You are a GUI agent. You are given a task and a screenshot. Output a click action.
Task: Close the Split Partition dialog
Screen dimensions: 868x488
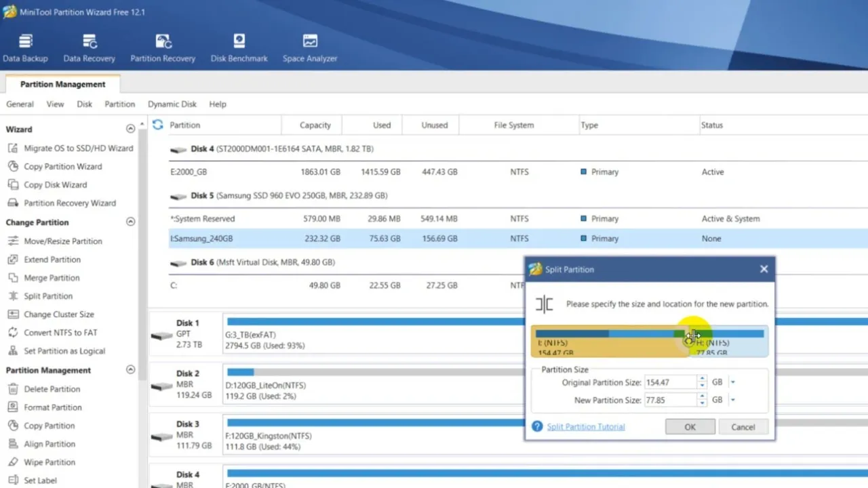point(764,269)
